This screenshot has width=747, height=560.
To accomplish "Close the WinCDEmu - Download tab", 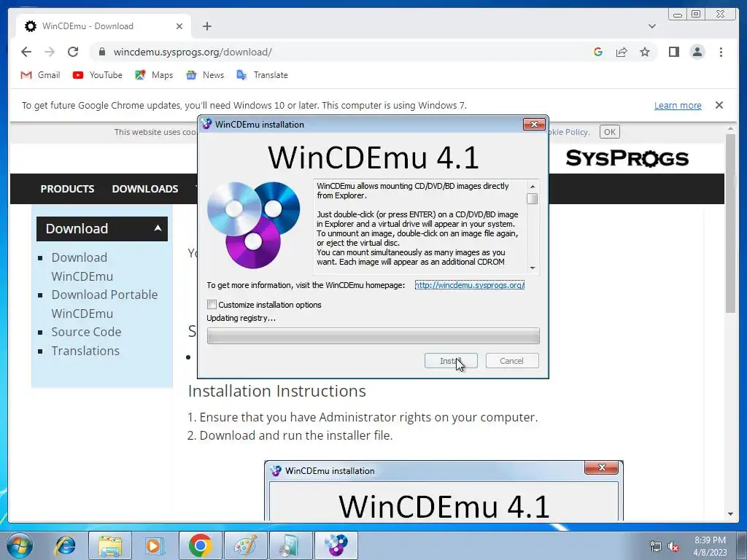I will [179, 26].
